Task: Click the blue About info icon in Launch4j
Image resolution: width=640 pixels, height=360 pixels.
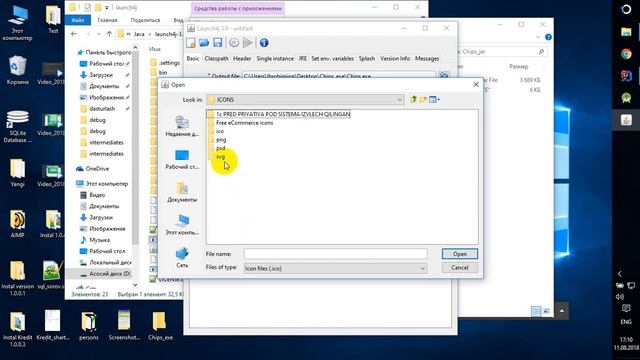Action: (264, 43)
